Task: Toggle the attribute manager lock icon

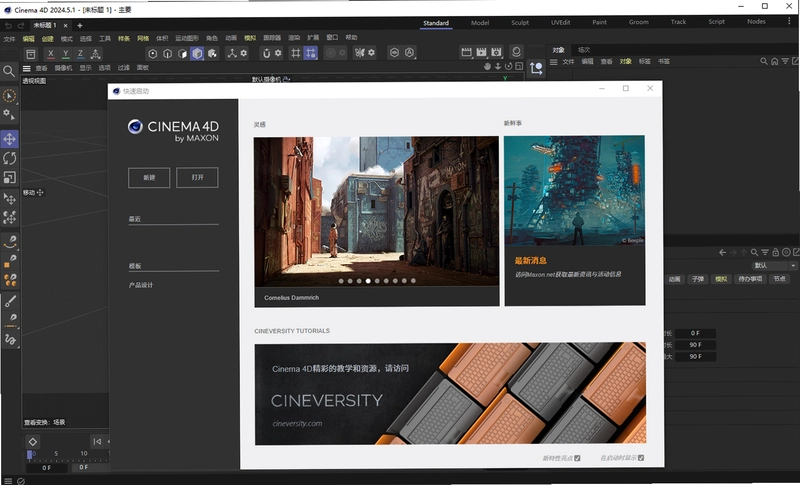Action: pos(776,252)
